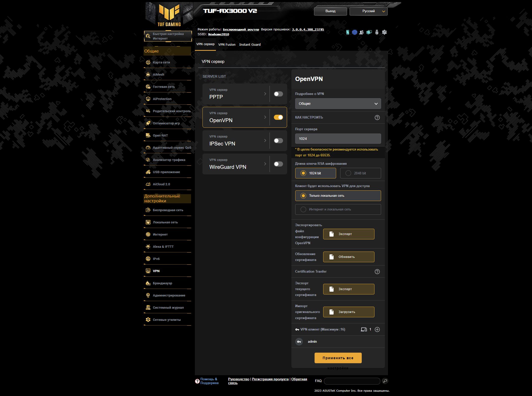Click the Порт сервера input field
532x396 pixels.
[x=338, y=139]
